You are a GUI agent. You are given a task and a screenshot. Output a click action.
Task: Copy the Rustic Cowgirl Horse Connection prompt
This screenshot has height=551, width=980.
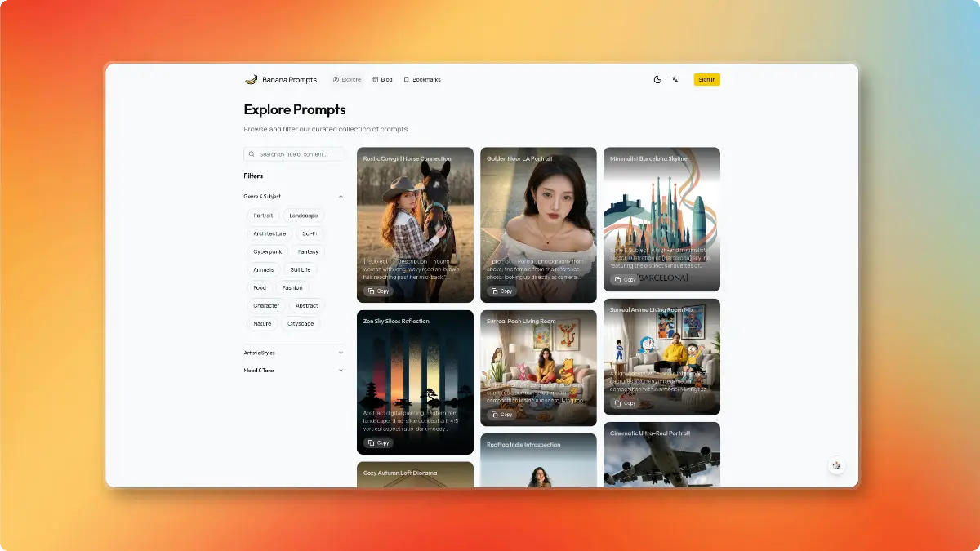tap(378, 291)
